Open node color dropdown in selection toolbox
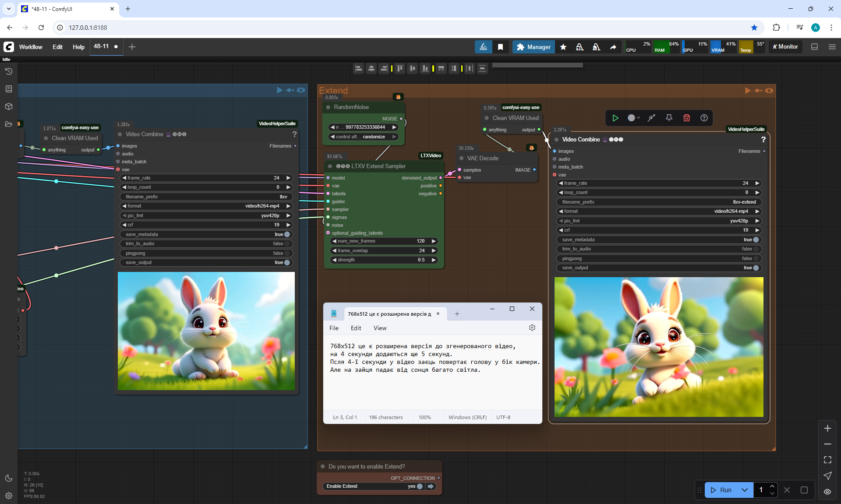Image resolution: width=841 pixels, height=504 pixels. (633, 118)
